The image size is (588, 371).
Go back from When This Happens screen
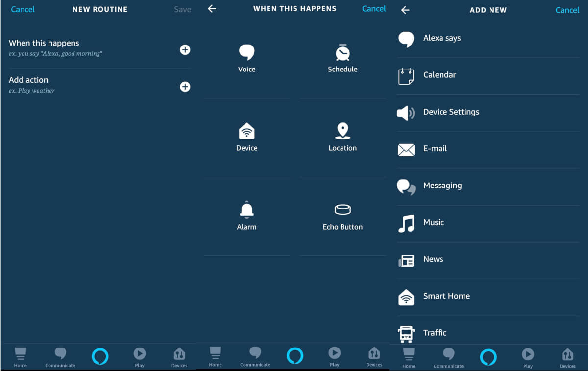(x=212, y=9)
